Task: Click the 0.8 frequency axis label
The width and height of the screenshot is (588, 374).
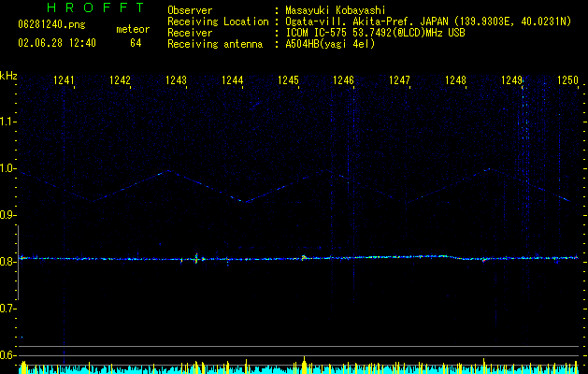Action: tap(7, 262)
